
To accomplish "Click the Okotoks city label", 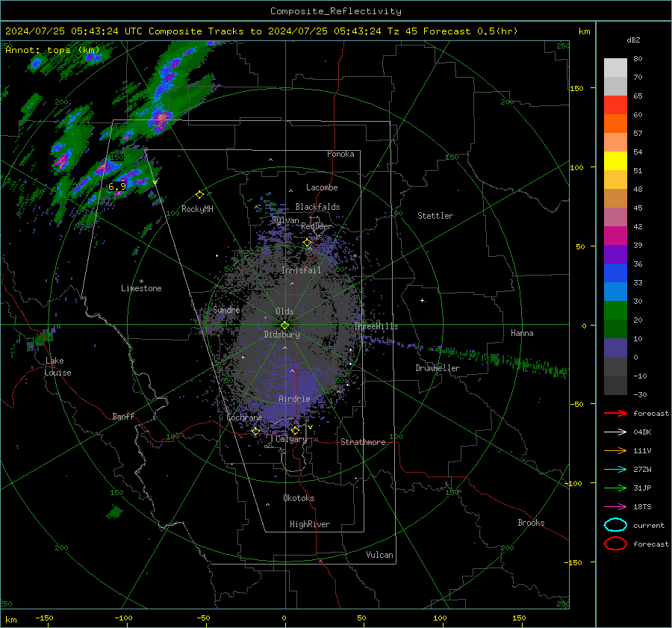I will (299, 498).
